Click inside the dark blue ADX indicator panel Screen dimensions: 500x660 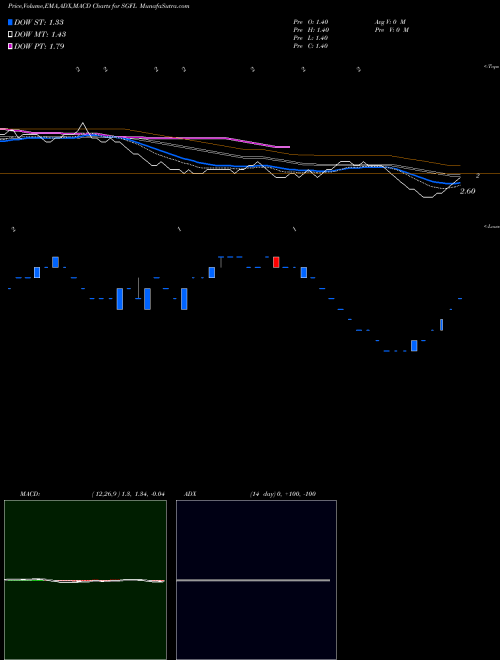[x=256, y=580]
